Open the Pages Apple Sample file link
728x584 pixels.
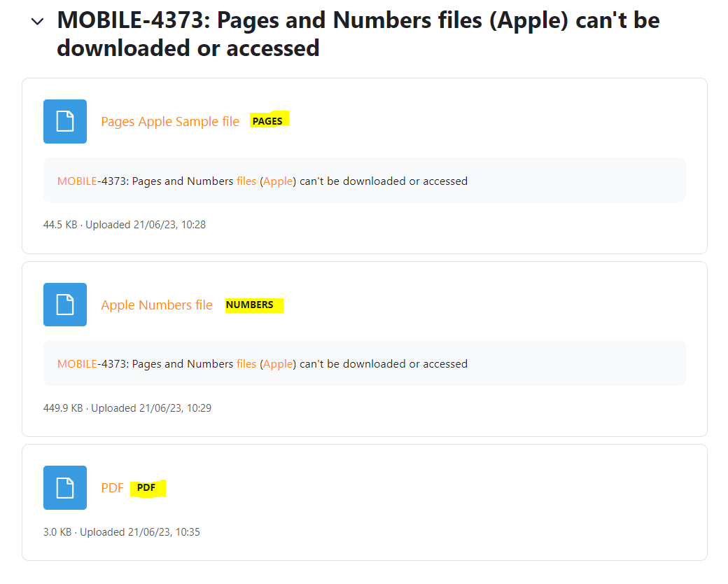coord(170,122)
